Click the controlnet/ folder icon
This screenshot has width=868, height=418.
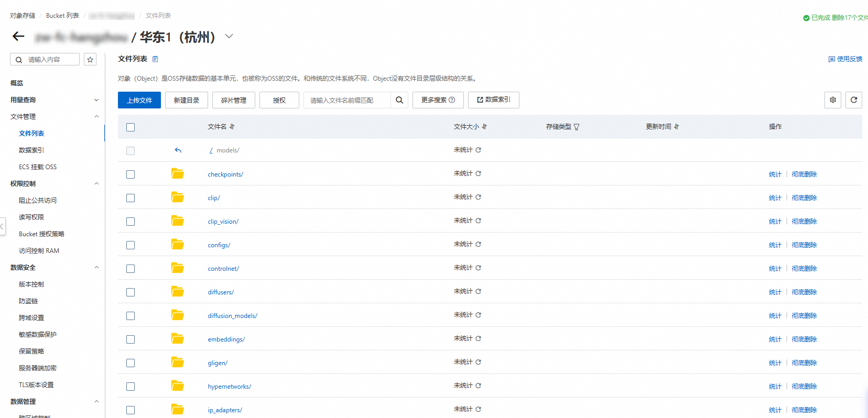click(178, 268)
